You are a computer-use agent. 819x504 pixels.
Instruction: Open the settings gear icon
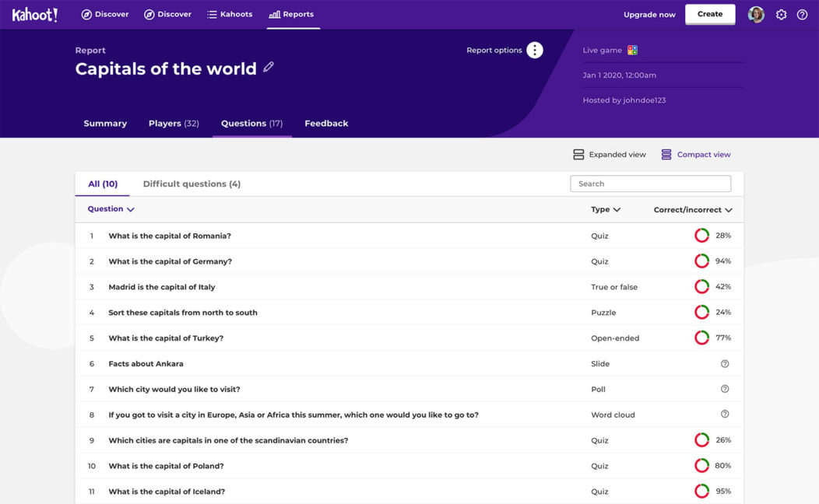[x=782, y=14]
